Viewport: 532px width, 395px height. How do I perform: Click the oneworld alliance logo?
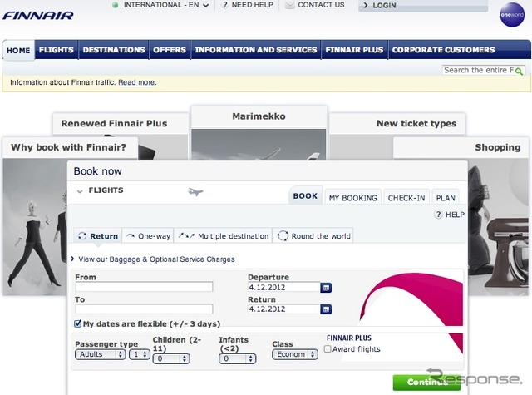pos(512,15)
